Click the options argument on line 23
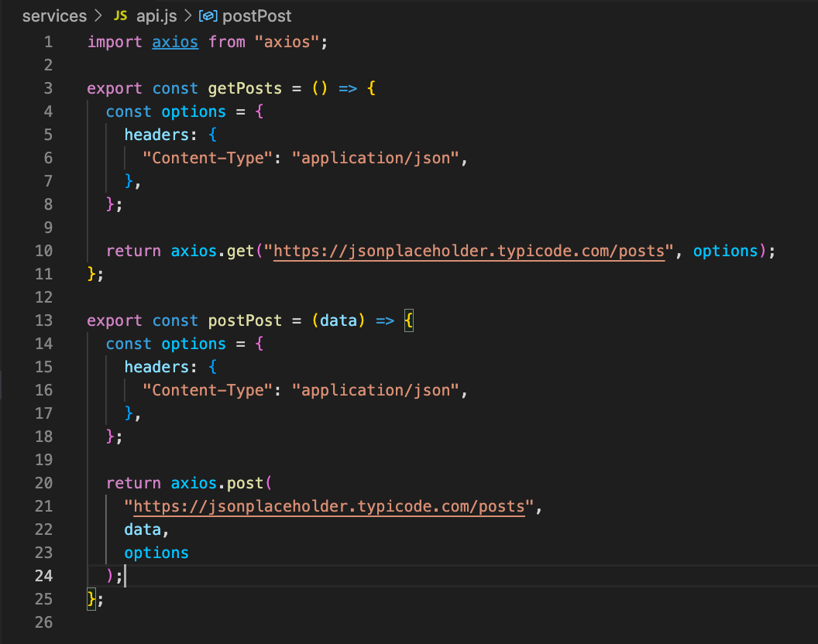This screenshot has width=818, height=644. click(156, 553)
